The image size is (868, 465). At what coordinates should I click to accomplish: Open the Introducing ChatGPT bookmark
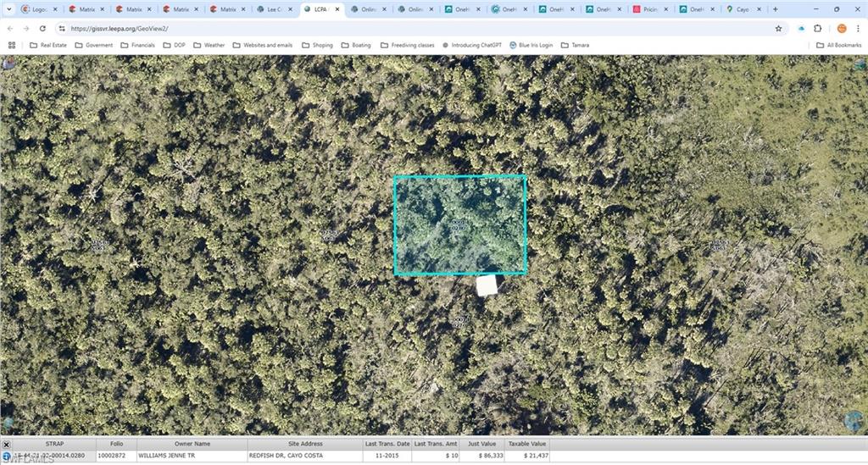click(x=471, y=46)
